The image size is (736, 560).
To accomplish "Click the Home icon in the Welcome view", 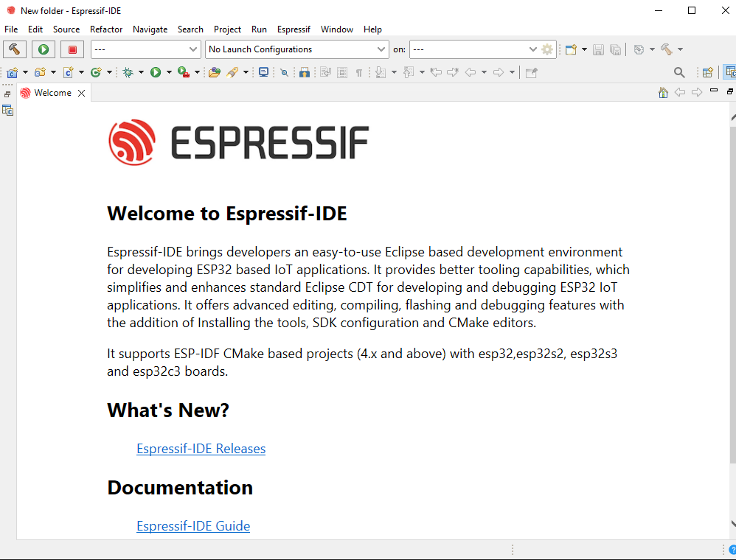I will (x=663, y=92).
